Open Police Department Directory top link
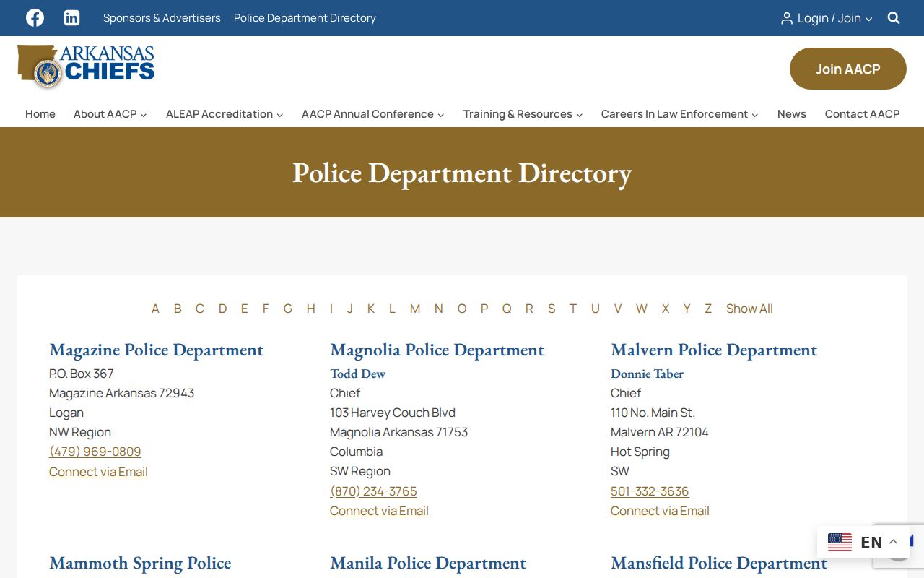 (x=305, y=18)
